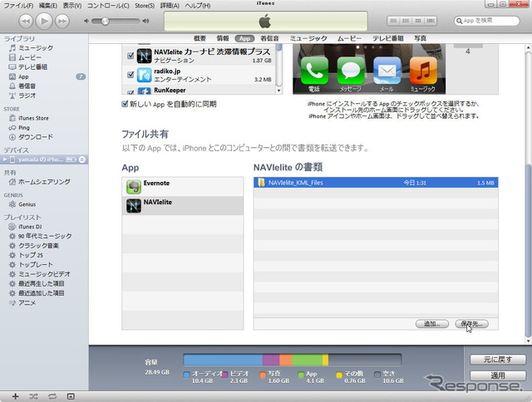Viewport: 532px width, 402px height.
Task: Switch to the 概要 tab
Action: [x=199, y=39]
